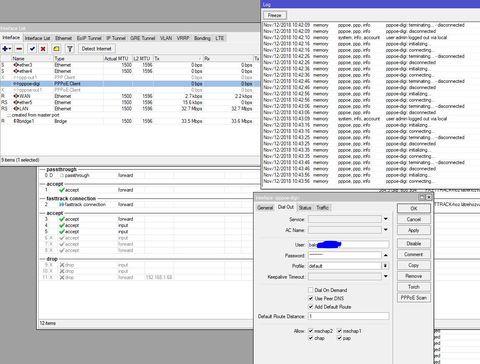Click the drop X icon on rule 9

click(62, 265)
